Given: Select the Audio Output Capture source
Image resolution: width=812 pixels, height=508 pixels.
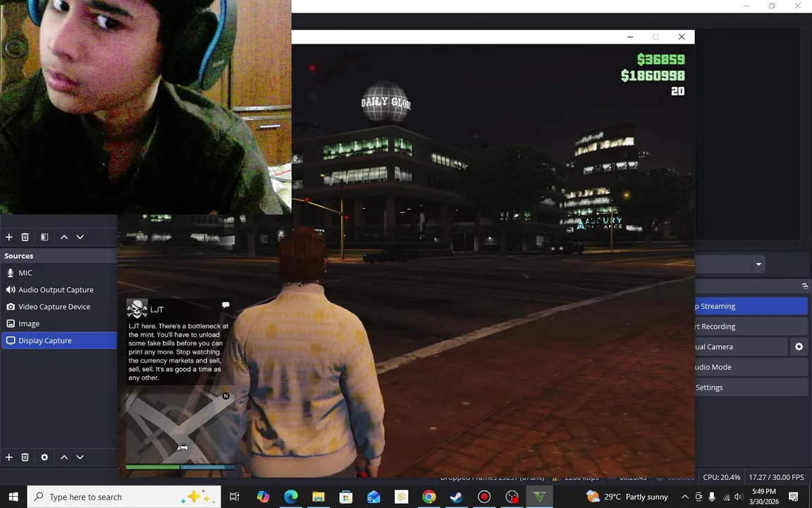Looking at the screenshot, I should [x=59, y=290].
